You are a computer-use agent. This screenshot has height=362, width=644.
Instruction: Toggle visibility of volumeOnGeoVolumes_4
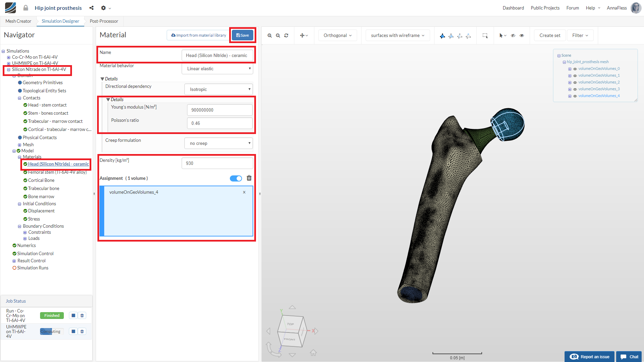(x=575, y=96)
